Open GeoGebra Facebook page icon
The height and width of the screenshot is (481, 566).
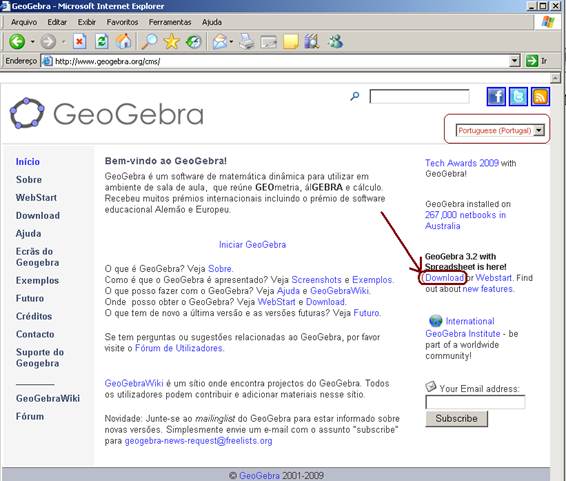496,97
